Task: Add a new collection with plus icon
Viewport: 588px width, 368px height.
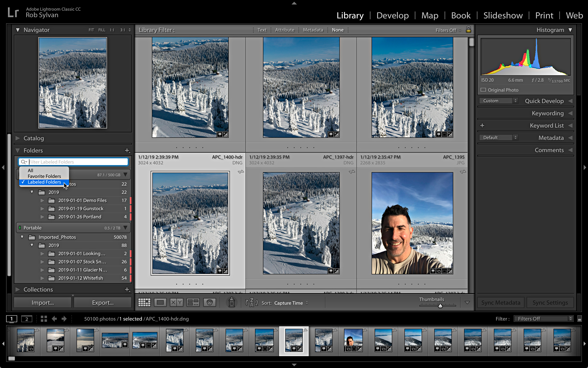Action: coord(127,289)
